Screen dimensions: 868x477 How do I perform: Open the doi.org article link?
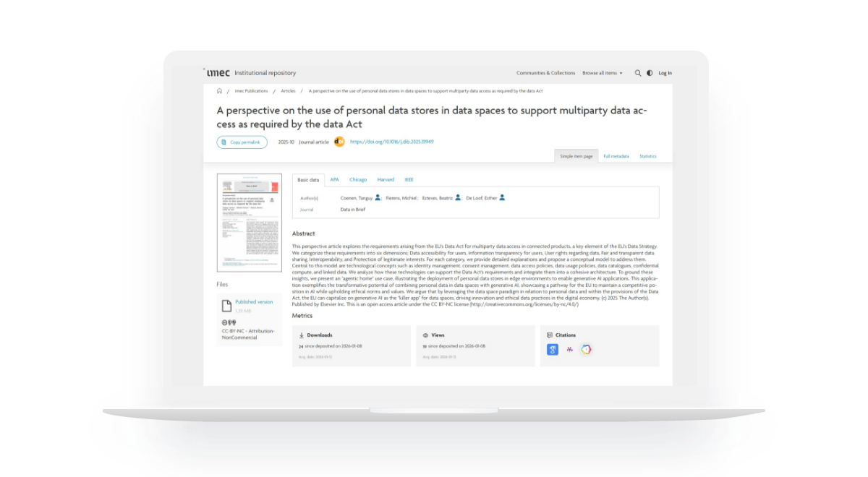(391, 142)
